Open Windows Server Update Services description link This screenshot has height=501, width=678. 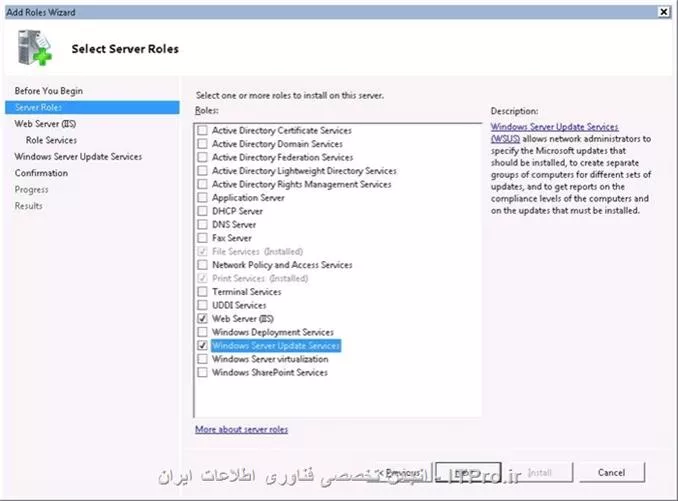pos(554,133)
